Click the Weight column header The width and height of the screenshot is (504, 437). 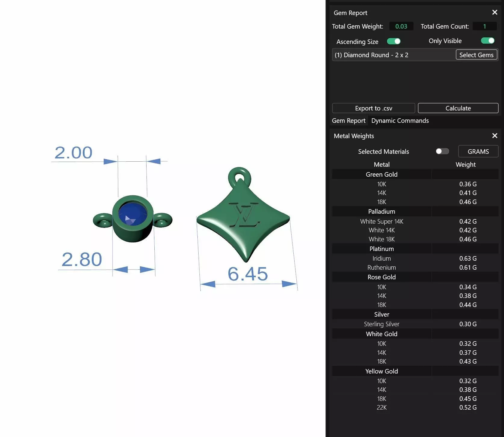pyautogui.click(x=465, y=164)
